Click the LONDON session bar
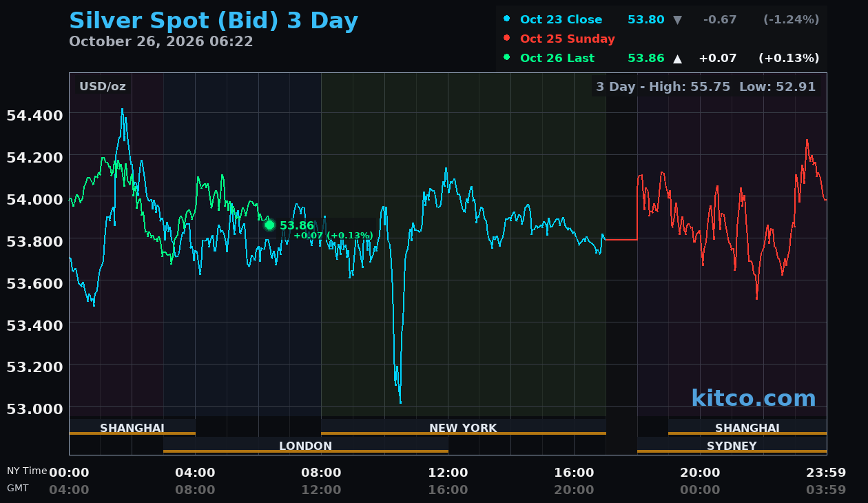 click(x=306, y=445)
